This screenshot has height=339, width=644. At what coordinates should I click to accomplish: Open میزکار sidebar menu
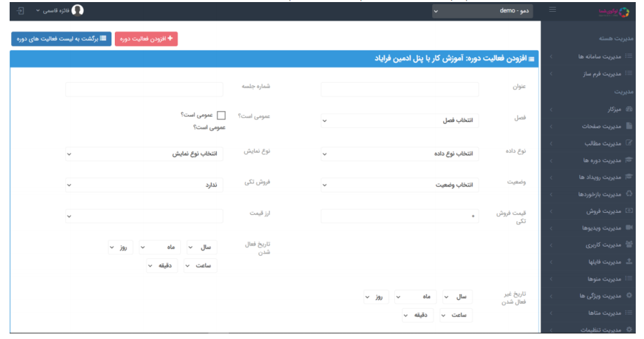tap(588, 110)
